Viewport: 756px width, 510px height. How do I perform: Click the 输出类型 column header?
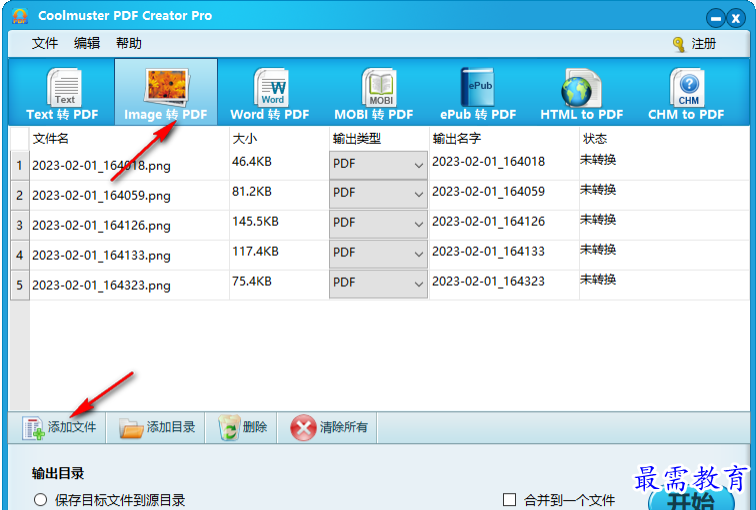[357, 139]
